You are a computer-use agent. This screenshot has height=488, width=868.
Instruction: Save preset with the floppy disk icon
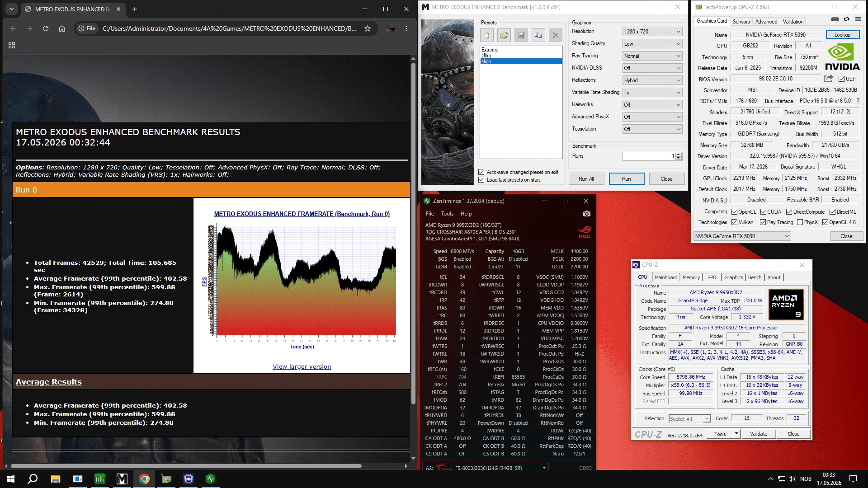click(x=521, y=35)
